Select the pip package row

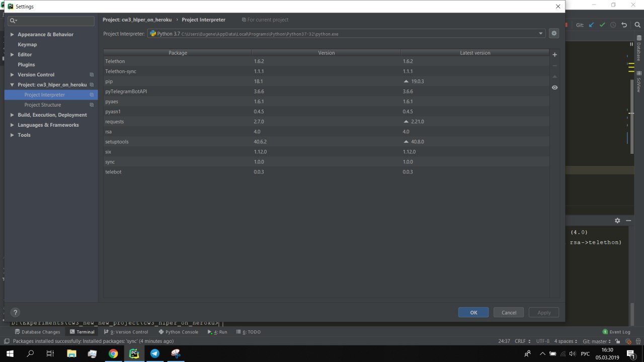326,81
